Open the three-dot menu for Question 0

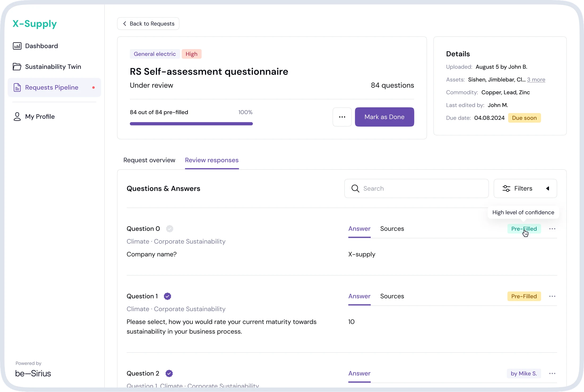click(x=552, y=229)
